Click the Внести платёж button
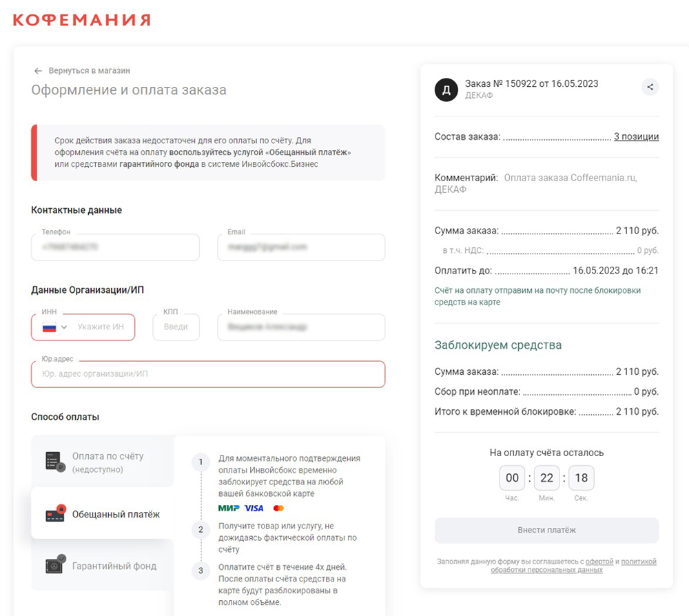689x616 pixels. click(546, 531)
